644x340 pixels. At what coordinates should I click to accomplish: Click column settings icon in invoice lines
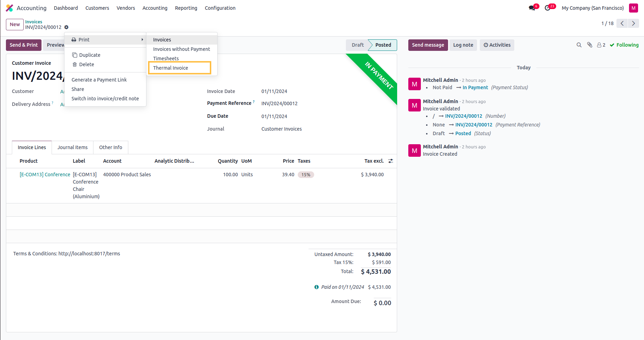pyautogui.click(x=391, y=161)
